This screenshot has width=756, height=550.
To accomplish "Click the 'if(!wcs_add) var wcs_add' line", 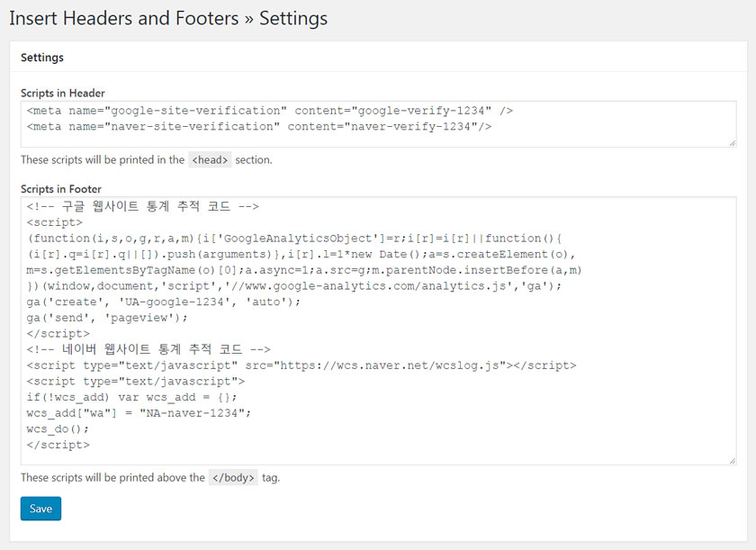I will 131,397.
